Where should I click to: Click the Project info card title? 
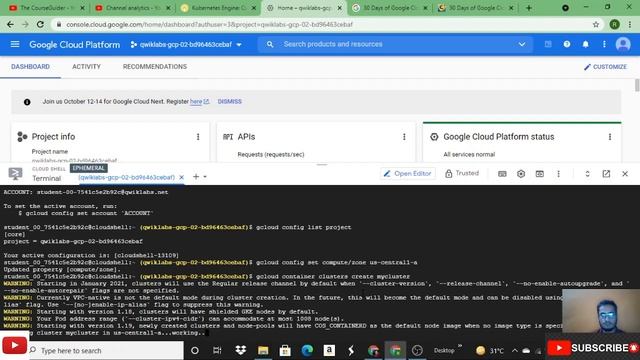pyautogui.click(x=53, y=137)
